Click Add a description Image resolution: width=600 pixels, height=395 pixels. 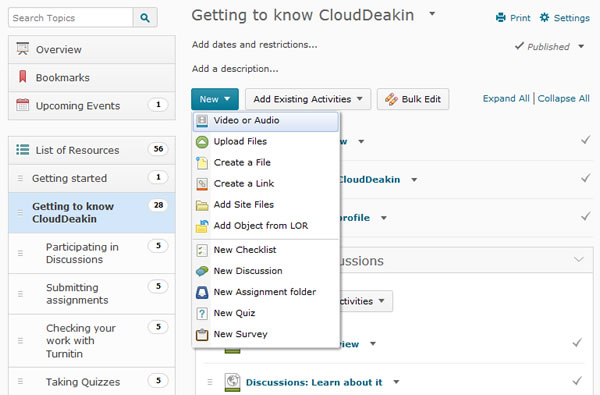click(235, 69)
